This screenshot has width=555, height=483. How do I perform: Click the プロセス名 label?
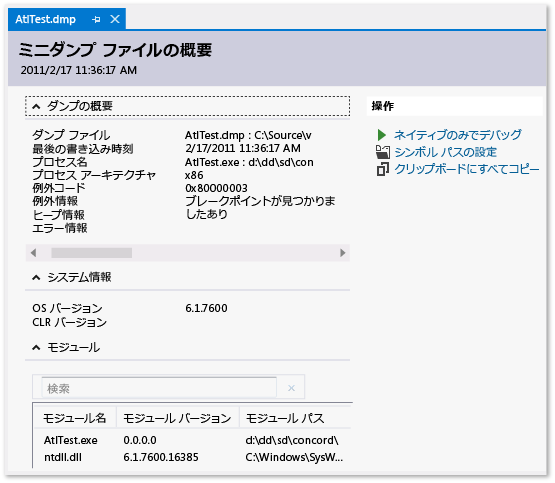tap(60, 162)
